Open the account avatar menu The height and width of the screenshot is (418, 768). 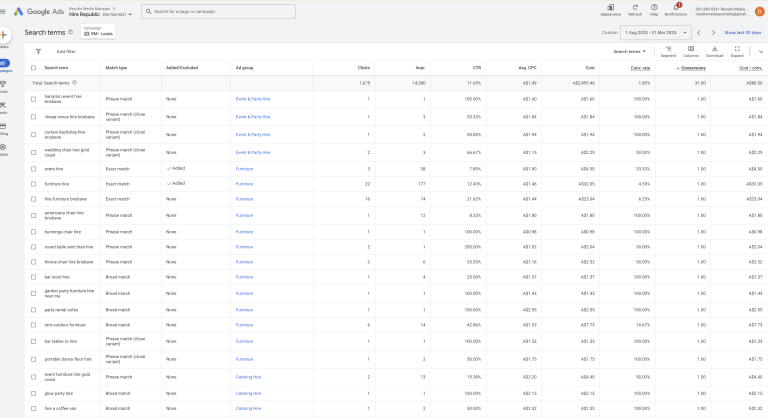[759, 11]
